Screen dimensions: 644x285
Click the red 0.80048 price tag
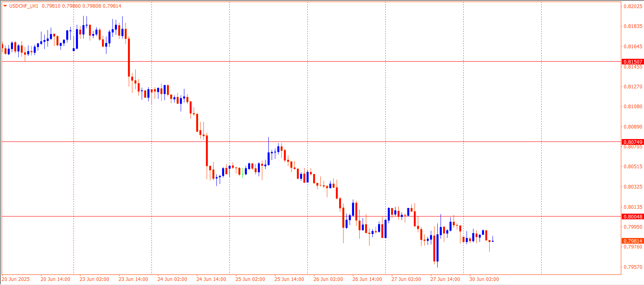click(x=633, y=217)
